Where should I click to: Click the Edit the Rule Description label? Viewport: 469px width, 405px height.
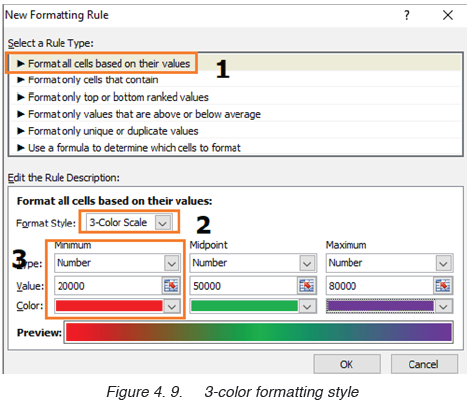point(64,178)
